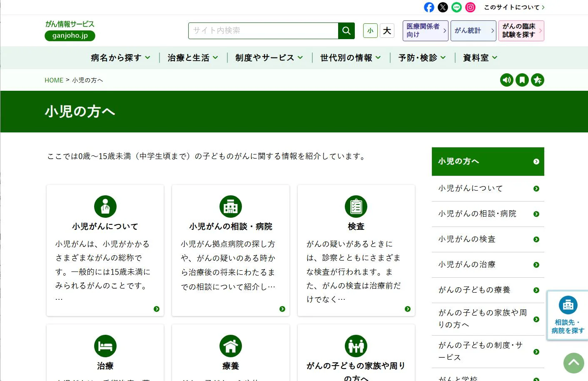This screenshot has width=588, height=381.
Task: Click the read-aloud speaker icon
Action: (x=507, y=80)
